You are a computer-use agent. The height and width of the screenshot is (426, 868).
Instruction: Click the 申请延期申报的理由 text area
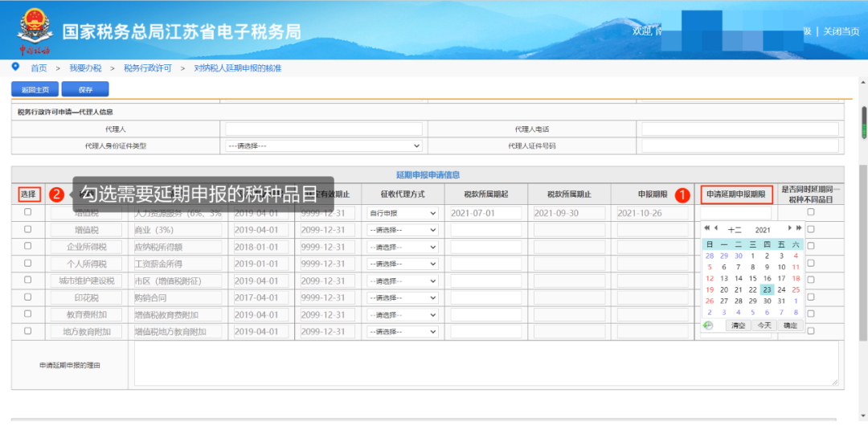click(486, 363)
